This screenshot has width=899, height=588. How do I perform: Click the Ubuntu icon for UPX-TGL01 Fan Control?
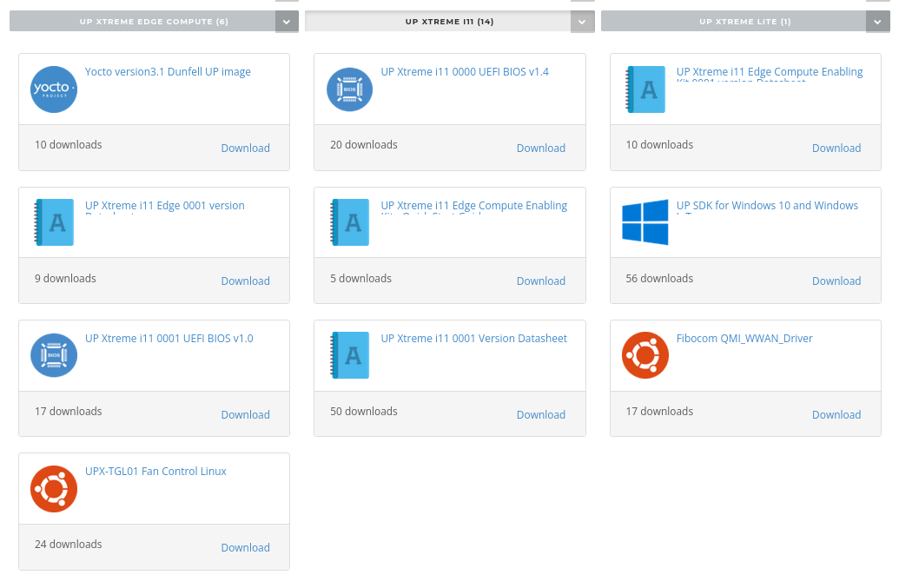click(54, 489)
